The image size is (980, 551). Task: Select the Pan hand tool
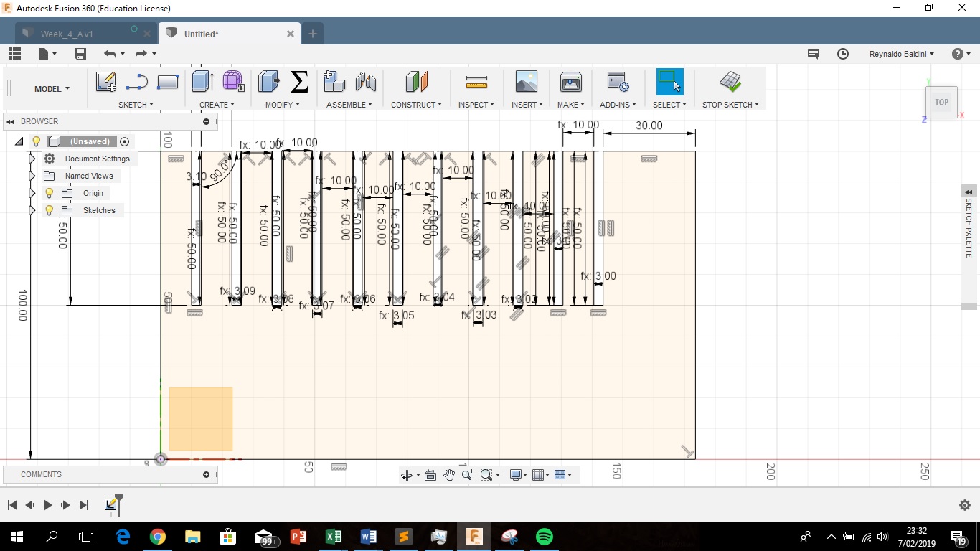(x=449, y=475)
